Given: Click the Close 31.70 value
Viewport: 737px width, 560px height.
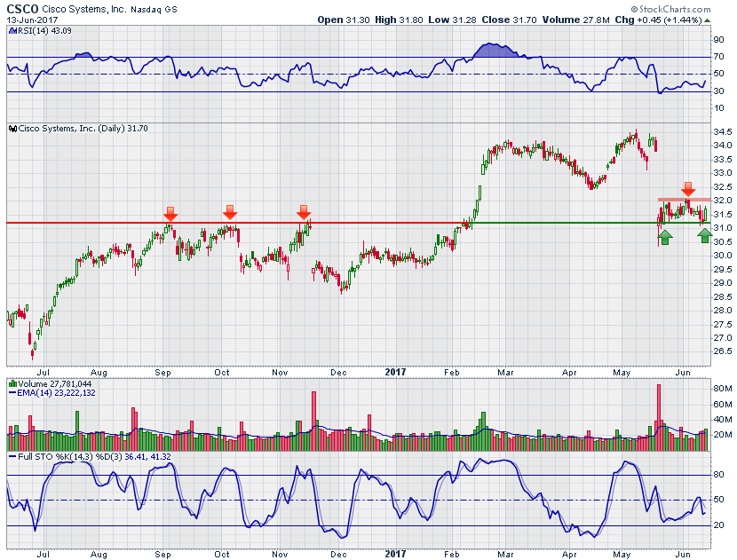Looking at the screenshot, I should point(509,20).
